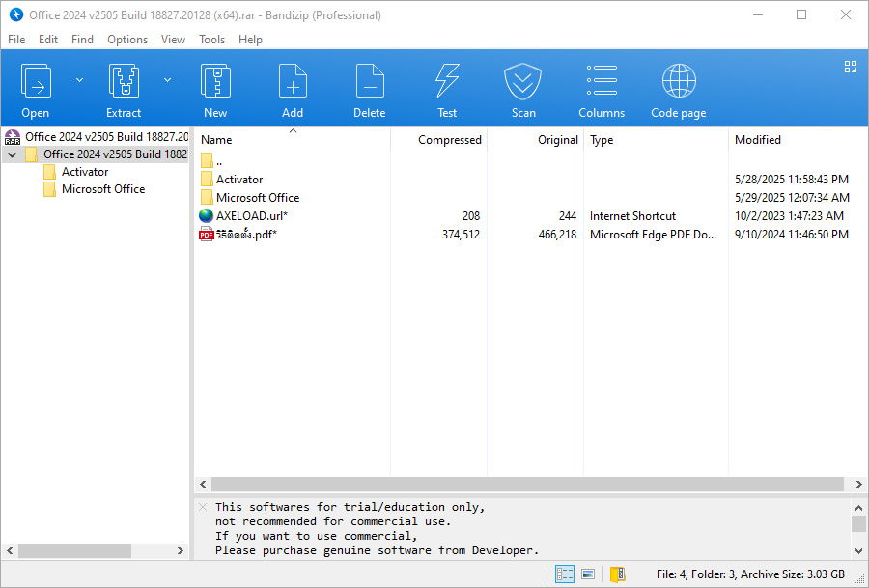Close the archive comment pane
The width and height of the screenshot is (869, 588).
(x=203, y=507)
